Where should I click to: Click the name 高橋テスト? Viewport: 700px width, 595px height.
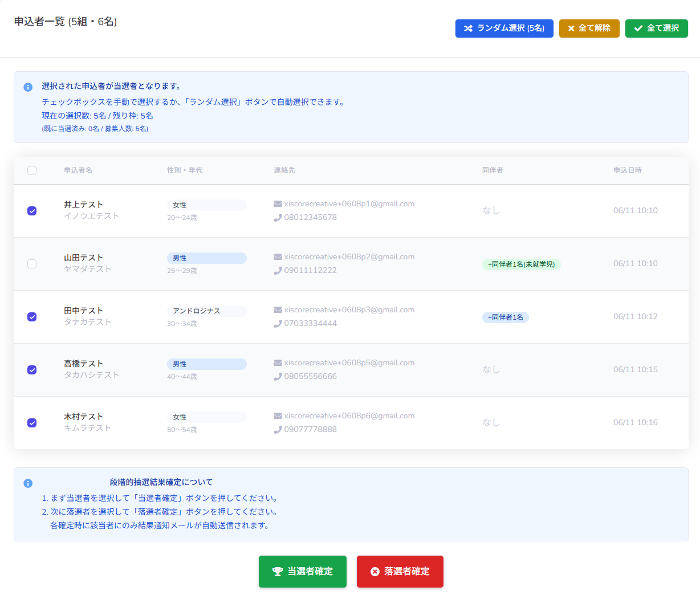[84, 364]
